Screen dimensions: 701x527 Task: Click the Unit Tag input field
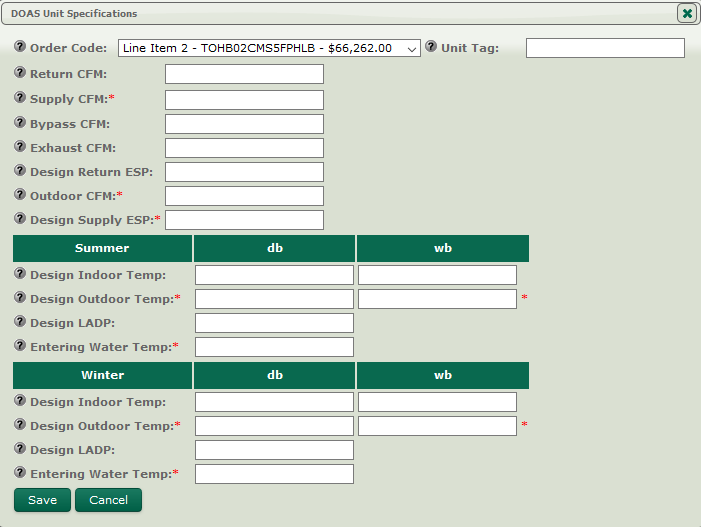pos(605,48)
